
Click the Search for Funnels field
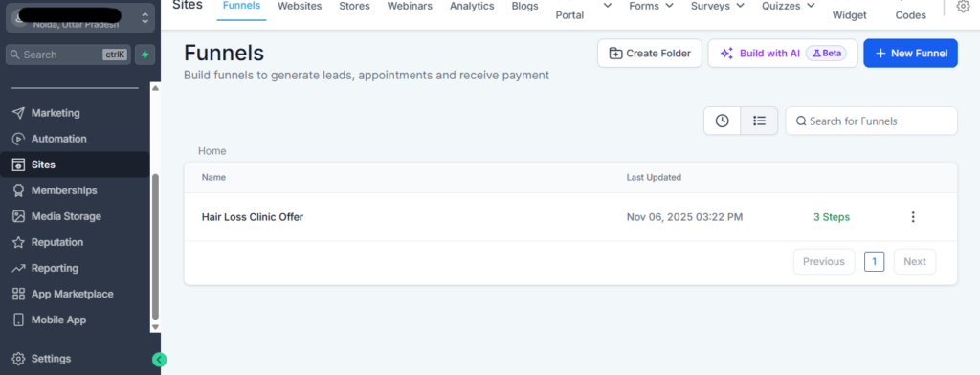pos(871,121)
